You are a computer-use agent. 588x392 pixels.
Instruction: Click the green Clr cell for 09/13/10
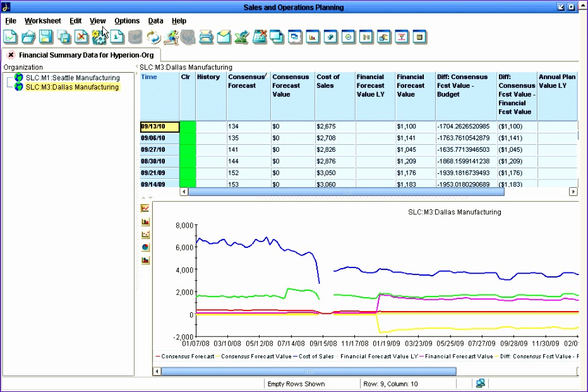coord(188,126)
